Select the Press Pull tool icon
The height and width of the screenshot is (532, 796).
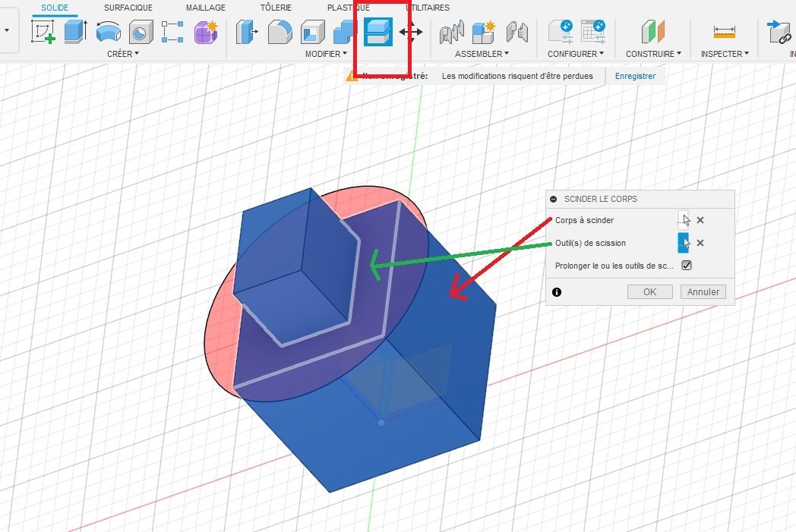point(247,31)
